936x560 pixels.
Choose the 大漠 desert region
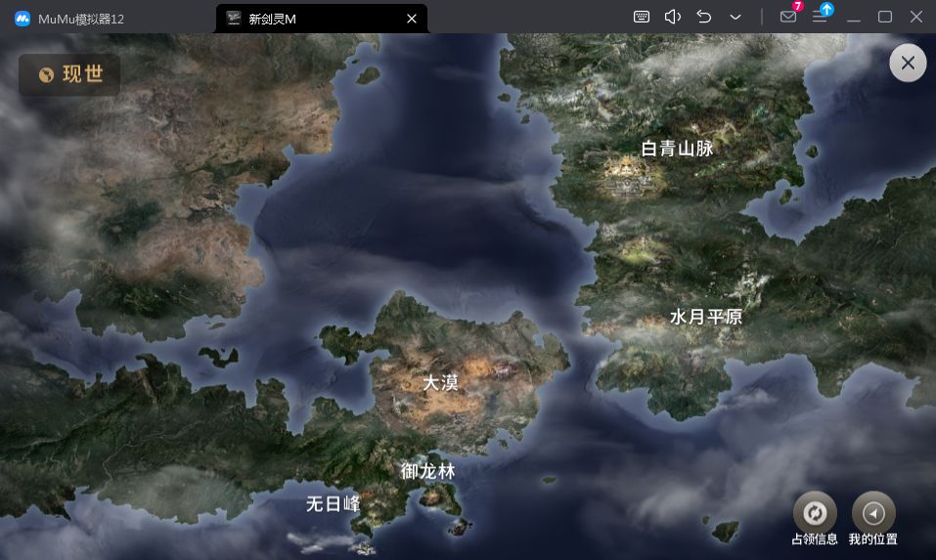pos(440,383)
